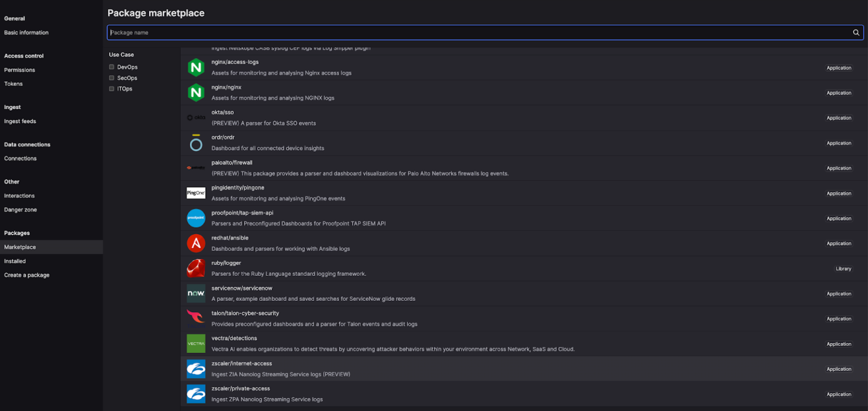Click the Ruby logger package icon
Viewport: 868px width, 411px height.
pos(196,269)
